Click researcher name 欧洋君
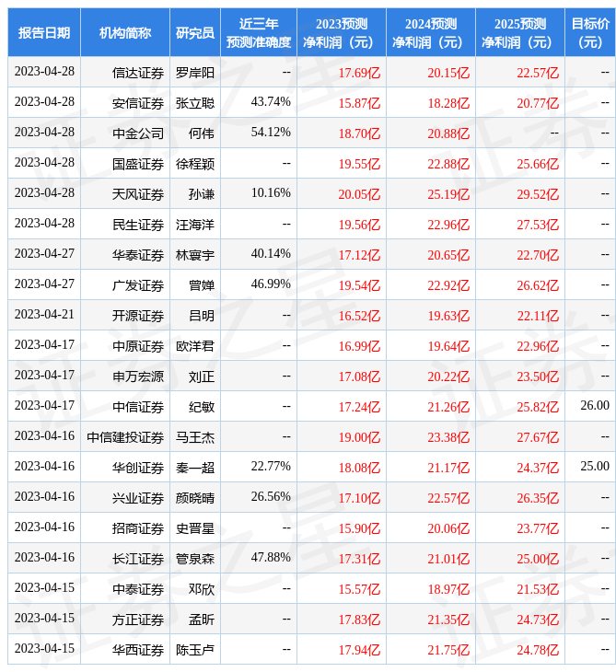The image size is (616, 672). [x=195, y=346]
